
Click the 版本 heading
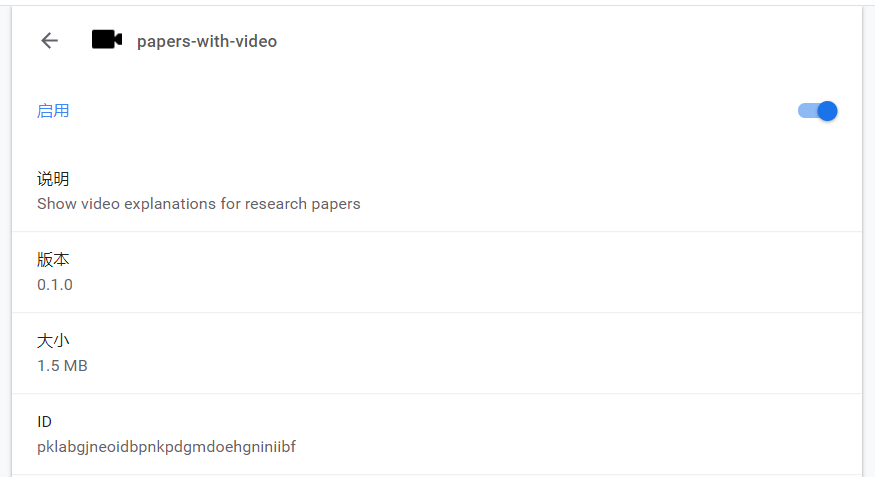pyautogui.click(x=53, y=259)
